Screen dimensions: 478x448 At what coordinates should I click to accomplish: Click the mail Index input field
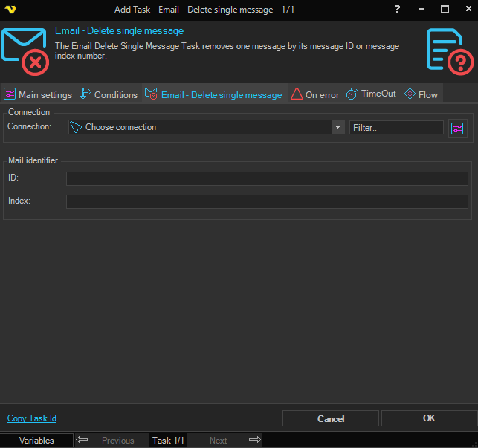point(267,201)
